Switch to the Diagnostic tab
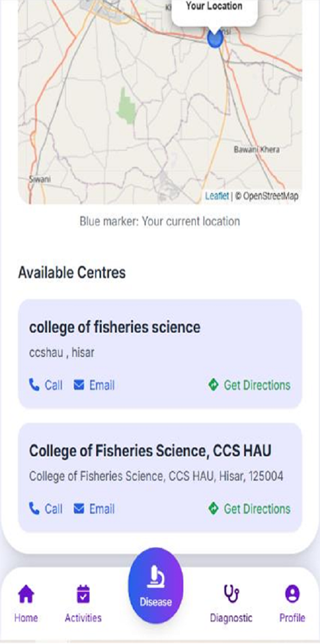The height and width of the screenshot is (644, 320). (x=231, y=602)
